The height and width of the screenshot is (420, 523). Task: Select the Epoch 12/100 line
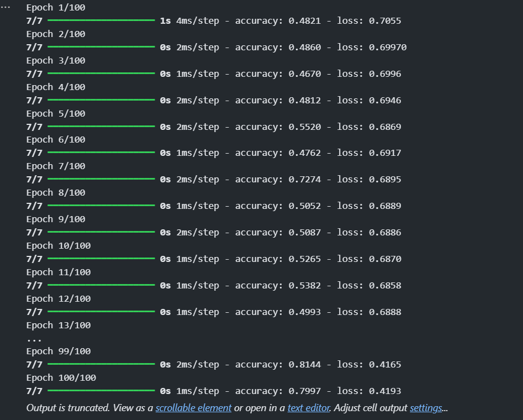click(59, 299)
